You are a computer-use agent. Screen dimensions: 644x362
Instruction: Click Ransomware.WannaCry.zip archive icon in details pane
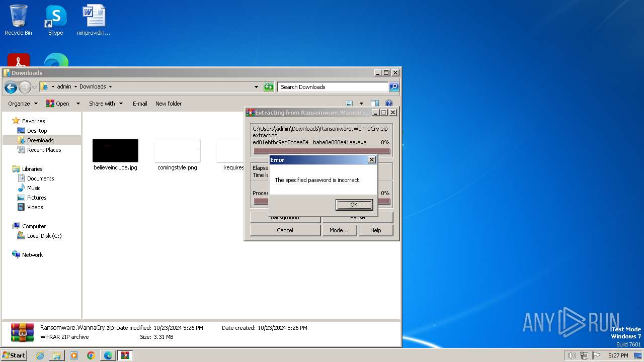(x=22, y=332)
